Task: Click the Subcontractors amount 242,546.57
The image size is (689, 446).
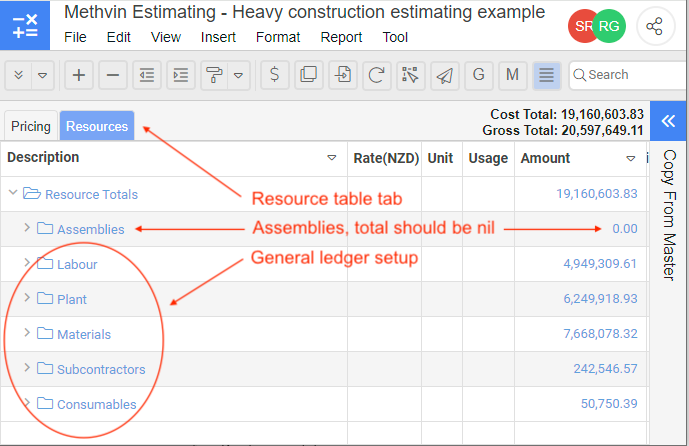Action: [605, 369]
